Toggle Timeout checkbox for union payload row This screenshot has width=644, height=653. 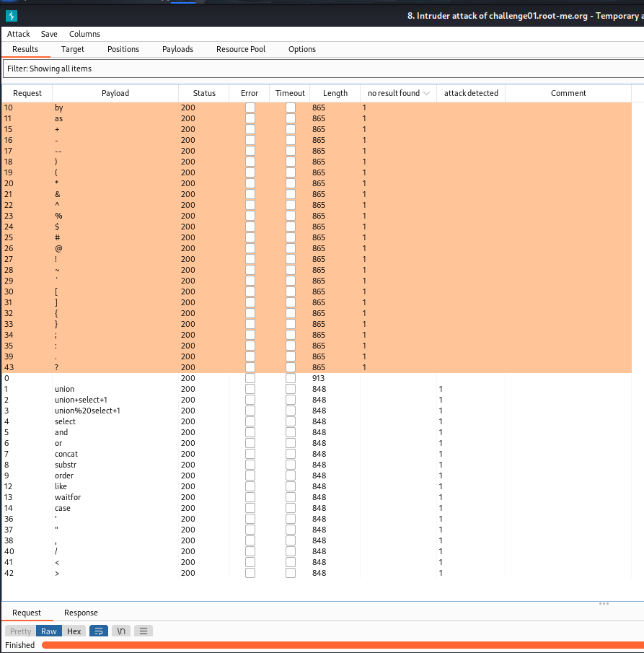click(291, 389)
